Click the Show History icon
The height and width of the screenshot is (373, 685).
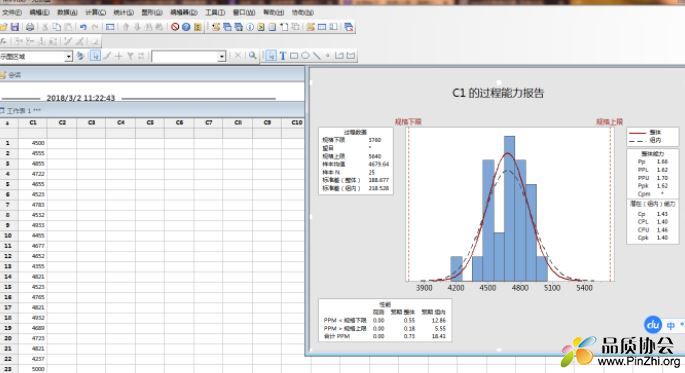tap(261, 27)
